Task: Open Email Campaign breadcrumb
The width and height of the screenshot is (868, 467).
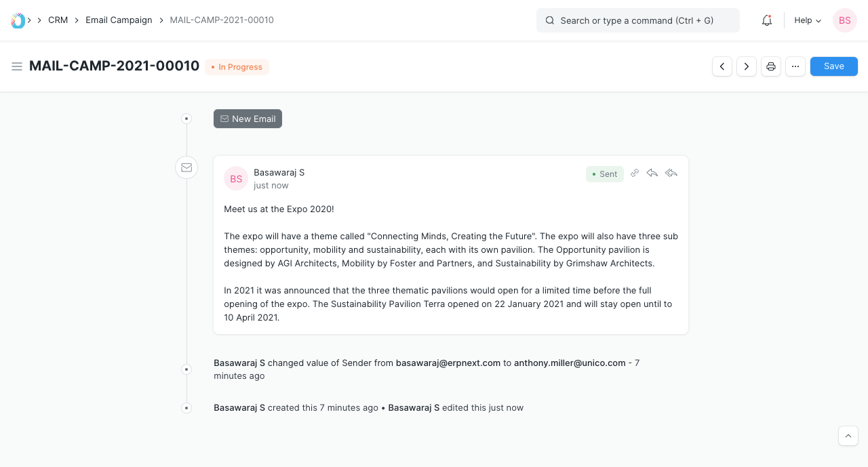Action: click(x=119, y=20)
